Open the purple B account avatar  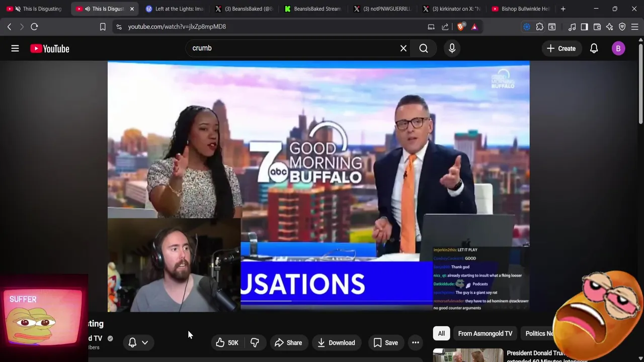pyautogui.click(x=618, y=48)
